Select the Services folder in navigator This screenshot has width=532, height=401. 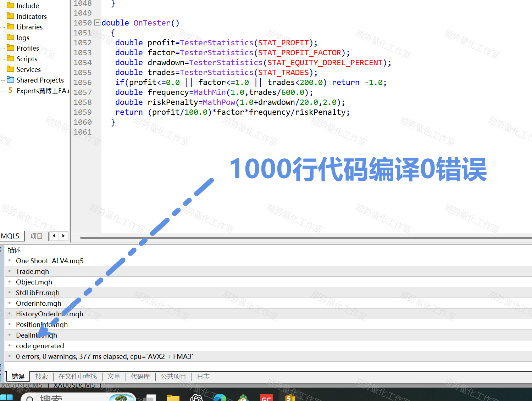pos(29,69)
